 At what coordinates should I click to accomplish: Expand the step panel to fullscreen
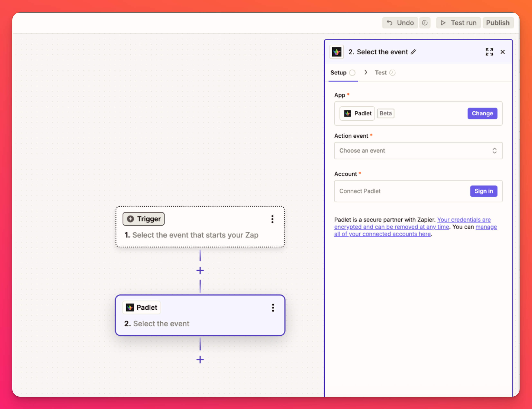pos(489,52)
